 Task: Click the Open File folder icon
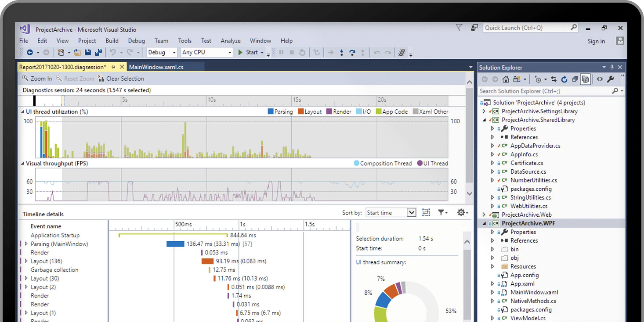(77, 52)
